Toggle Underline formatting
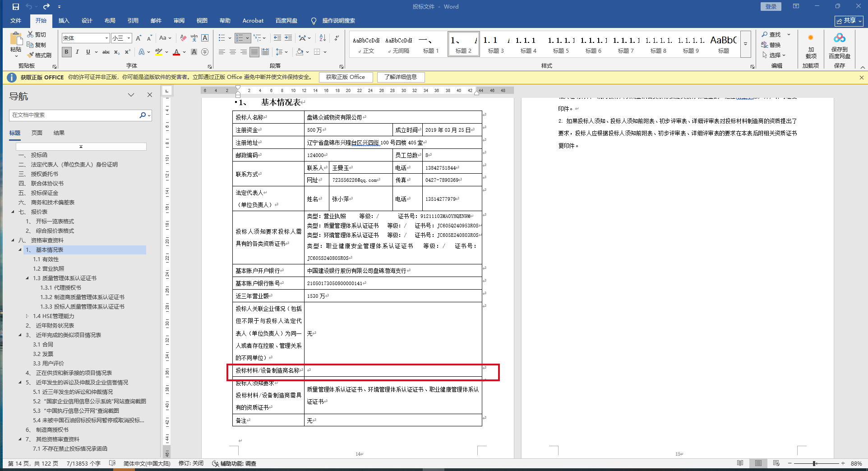This screenshot has height=471, width=868. point(88,52)
